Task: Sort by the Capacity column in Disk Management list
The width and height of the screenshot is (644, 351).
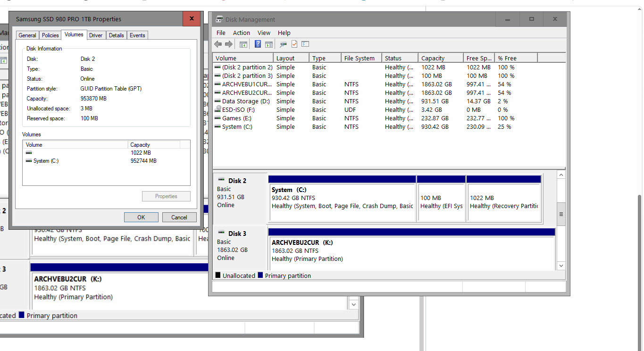Action: coord(441,58)
